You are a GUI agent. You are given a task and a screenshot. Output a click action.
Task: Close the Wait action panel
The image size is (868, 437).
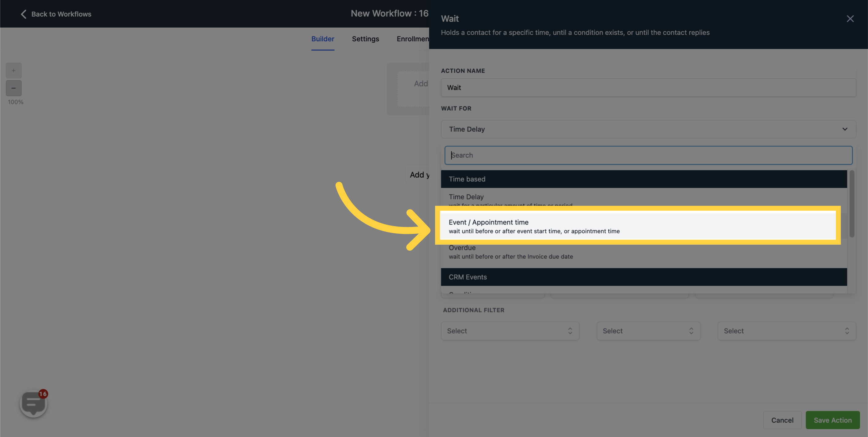850,19
